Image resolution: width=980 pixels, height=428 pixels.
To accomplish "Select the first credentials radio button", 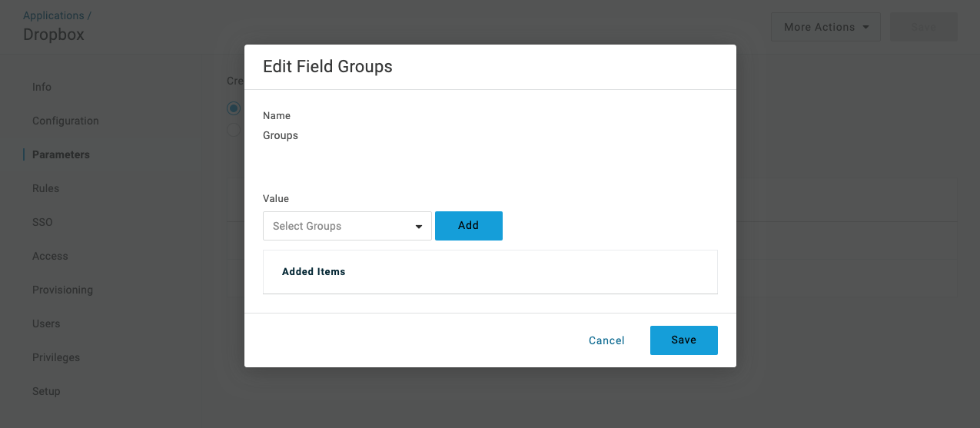I will coord(234,108).
